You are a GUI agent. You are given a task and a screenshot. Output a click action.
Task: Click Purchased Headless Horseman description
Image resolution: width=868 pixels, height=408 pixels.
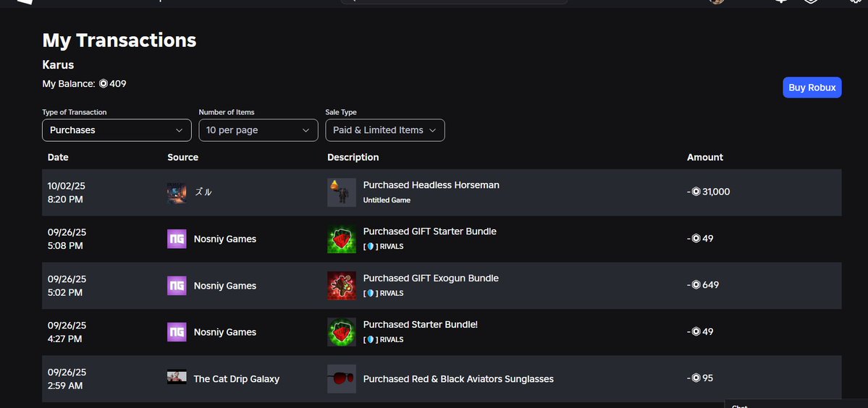coord(431,185)
